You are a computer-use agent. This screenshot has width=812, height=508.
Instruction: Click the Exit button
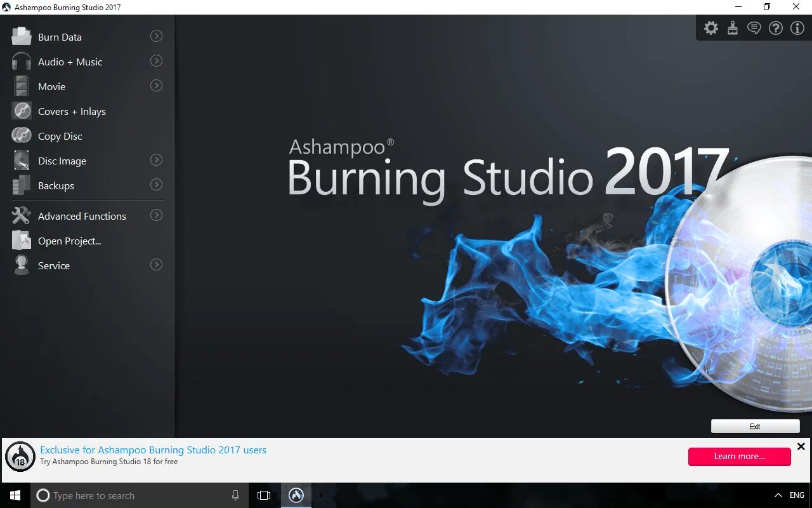pyautogui.click(x=755, y=426)
